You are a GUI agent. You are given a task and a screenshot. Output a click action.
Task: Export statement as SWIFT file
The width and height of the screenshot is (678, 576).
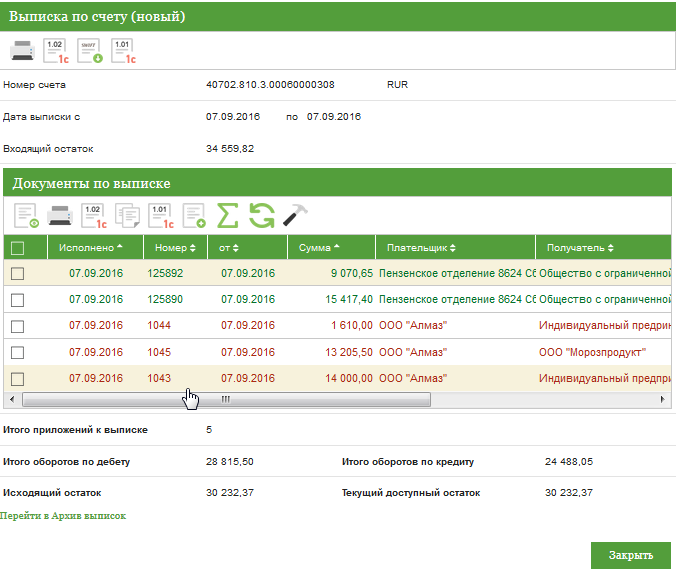90,51
